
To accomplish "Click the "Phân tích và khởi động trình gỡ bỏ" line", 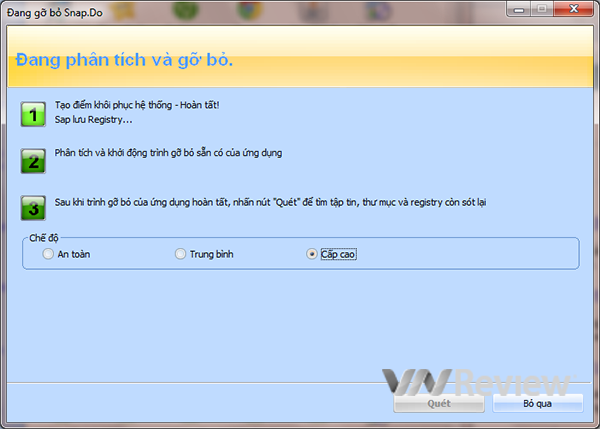I will tap(168, 153).
